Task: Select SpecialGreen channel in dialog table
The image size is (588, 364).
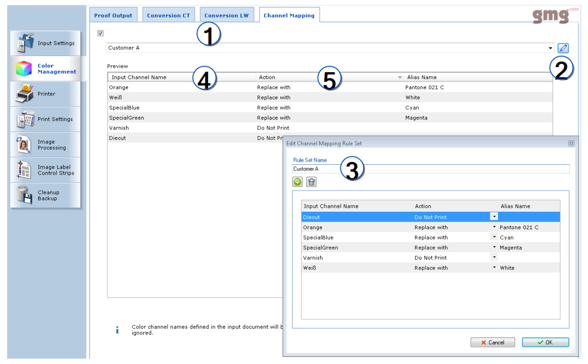Action: click(x=321, y=247)
